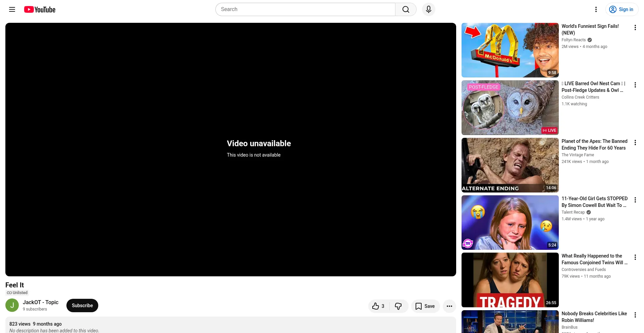Visit the Talent Recap channel
The width and height of the screenshot is (644, 333).
(573, 212)
